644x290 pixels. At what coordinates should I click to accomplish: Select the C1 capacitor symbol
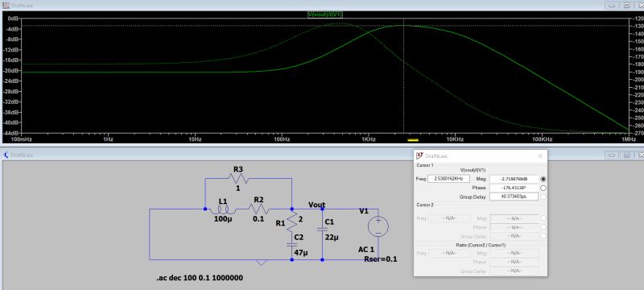point(323,230)
